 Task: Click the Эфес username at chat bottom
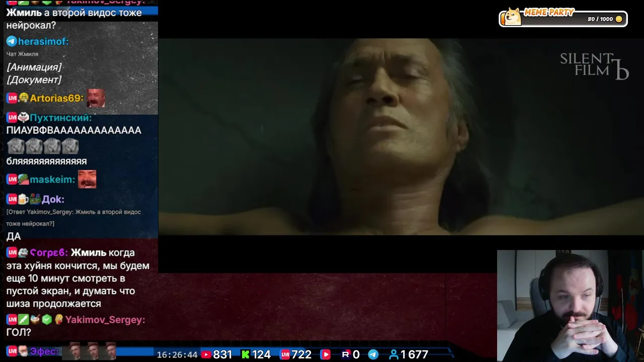(x=44, y=351)
